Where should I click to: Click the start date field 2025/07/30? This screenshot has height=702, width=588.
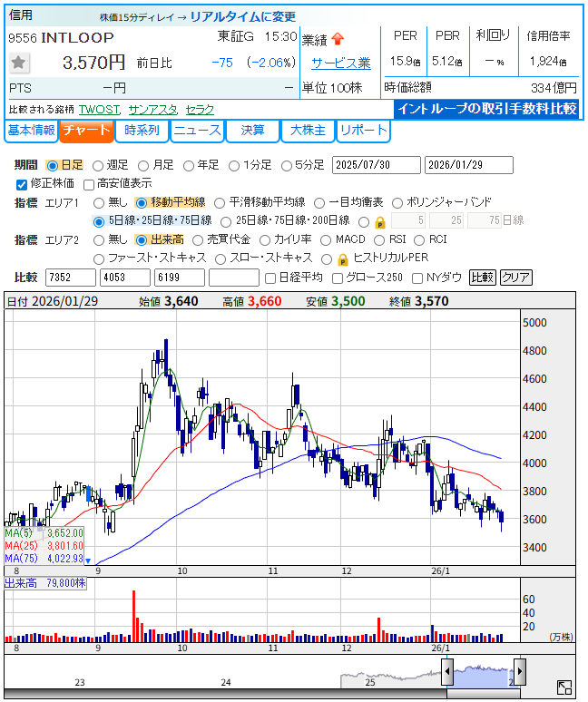click(376, 165)
